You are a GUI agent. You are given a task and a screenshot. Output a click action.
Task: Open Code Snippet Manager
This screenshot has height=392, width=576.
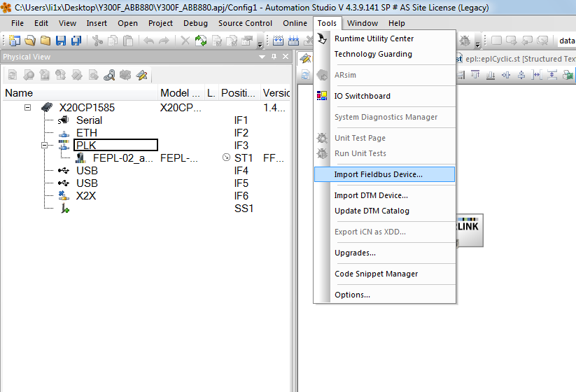(384, 274)
